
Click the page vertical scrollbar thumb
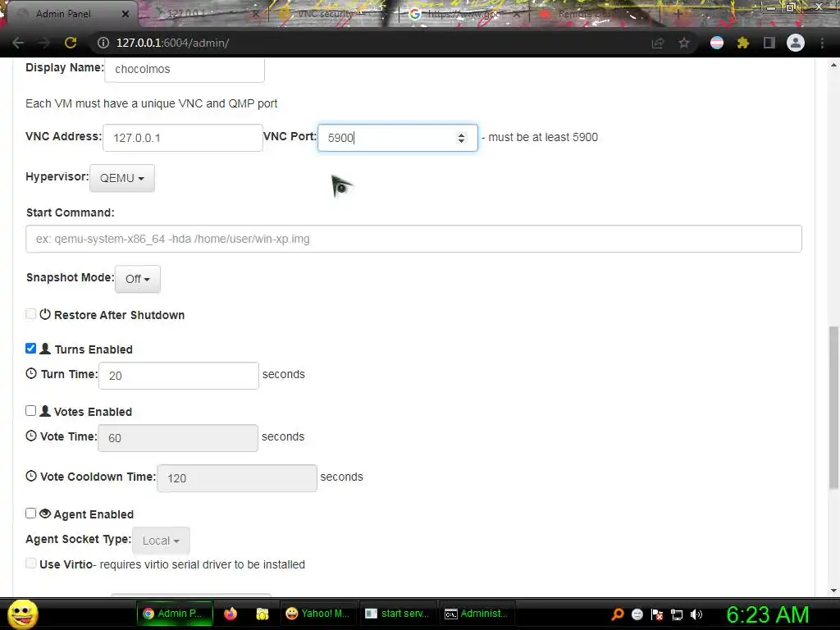(x=833, y=407)
